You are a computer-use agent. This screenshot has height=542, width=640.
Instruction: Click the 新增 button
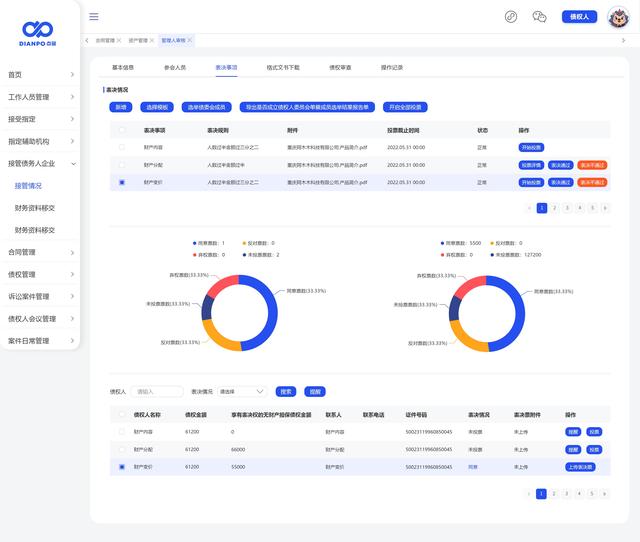click(121, 107)
